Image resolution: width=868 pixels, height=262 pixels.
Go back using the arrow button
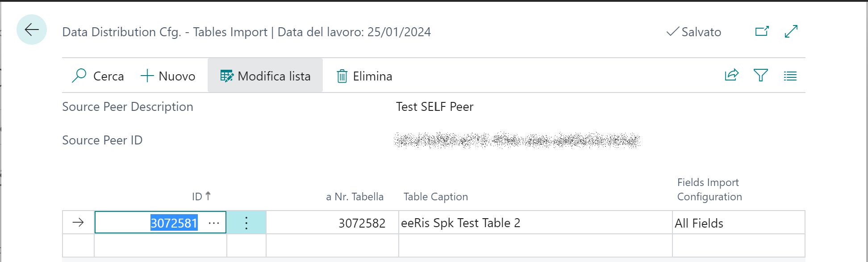(32, 30)
